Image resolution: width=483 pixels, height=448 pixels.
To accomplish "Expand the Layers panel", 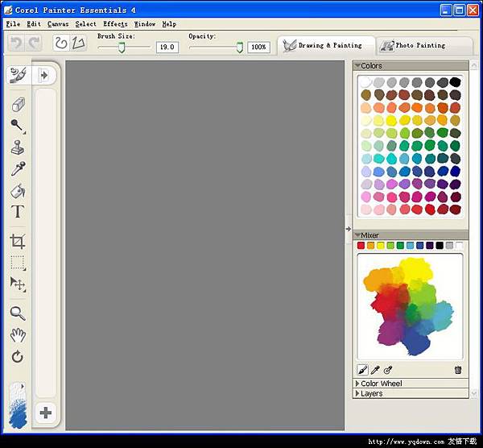I will (x=371, y=394).
